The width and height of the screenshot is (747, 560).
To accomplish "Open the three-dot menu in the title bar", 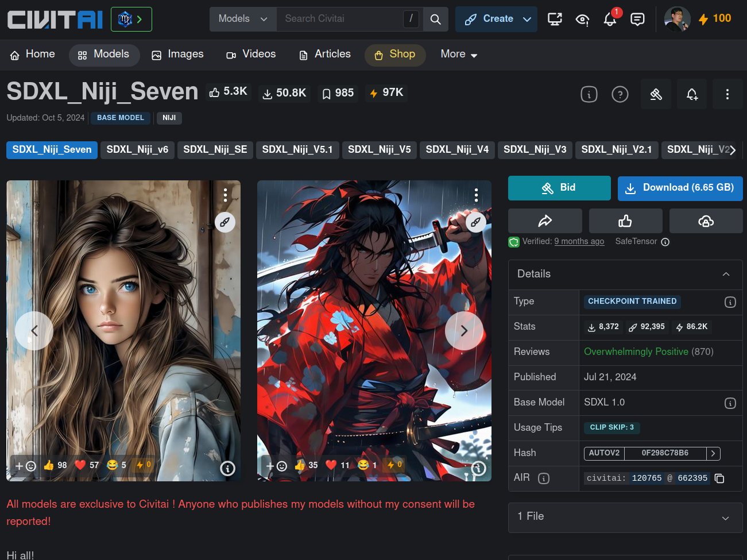I will click(x=727, y=94).
